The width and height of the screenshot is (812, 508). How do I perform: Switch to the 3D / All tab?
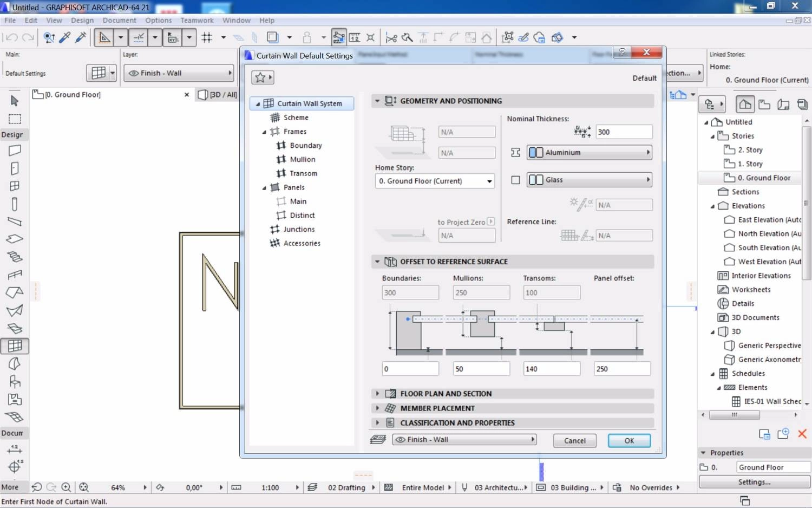pyautogui.click(x=218, y=95)
